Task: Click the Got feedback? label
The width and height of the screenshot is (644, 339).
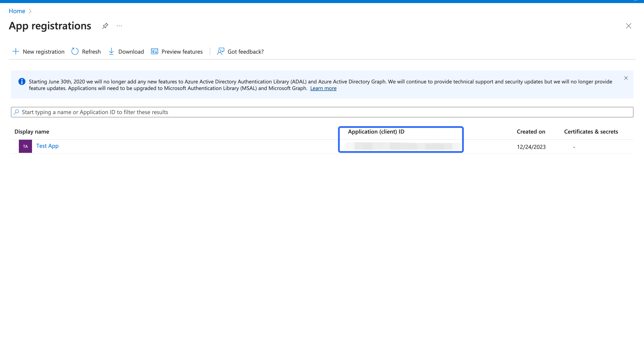Action: pos(246,51)
